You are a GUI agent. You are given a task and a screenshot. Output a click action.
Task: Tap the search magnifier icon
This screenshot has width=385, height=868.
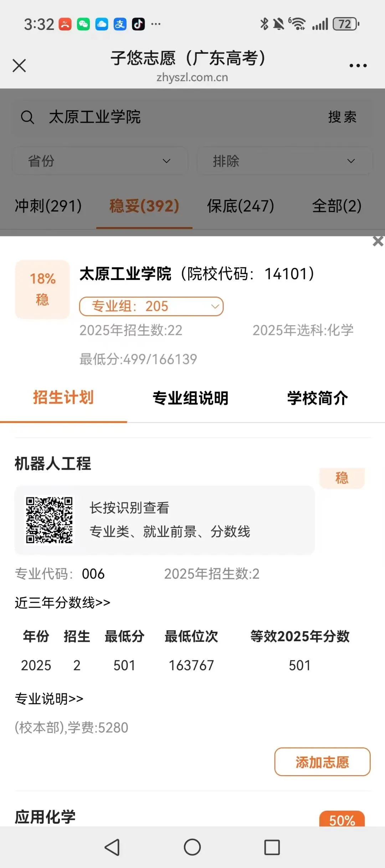click(x=27, y=117)
